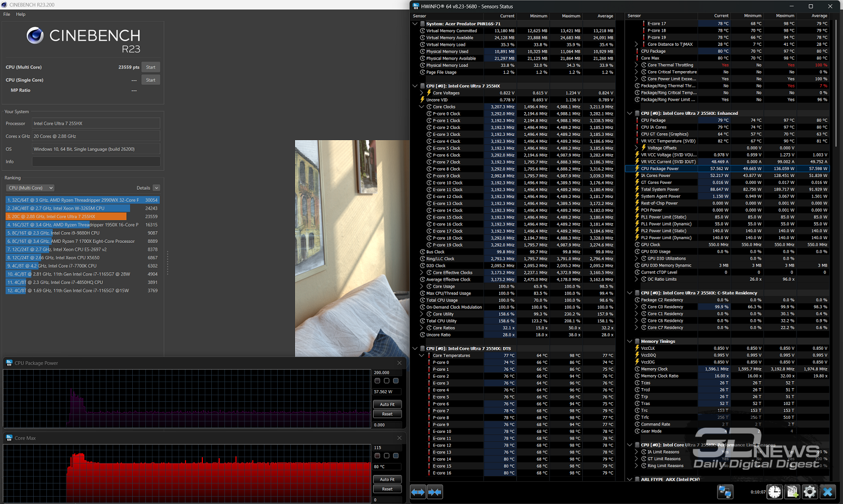Close the CPU Package Power graph
This screenshot has height=504, width=843.
399,363
